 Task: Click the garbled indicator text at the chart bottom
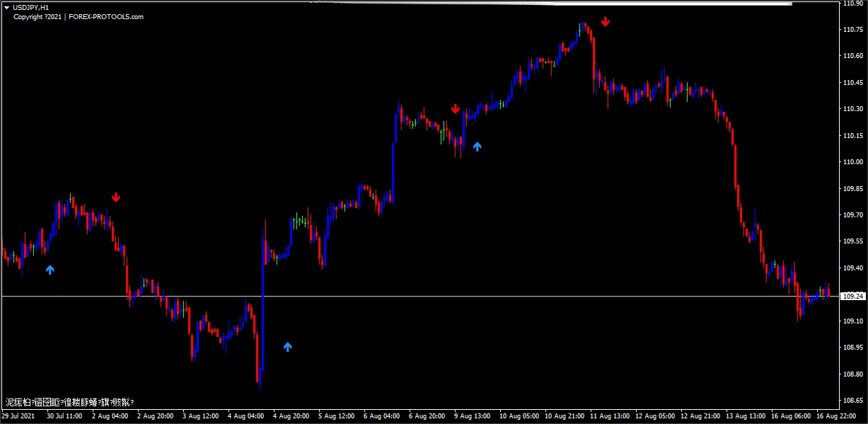tap(69, 403)
